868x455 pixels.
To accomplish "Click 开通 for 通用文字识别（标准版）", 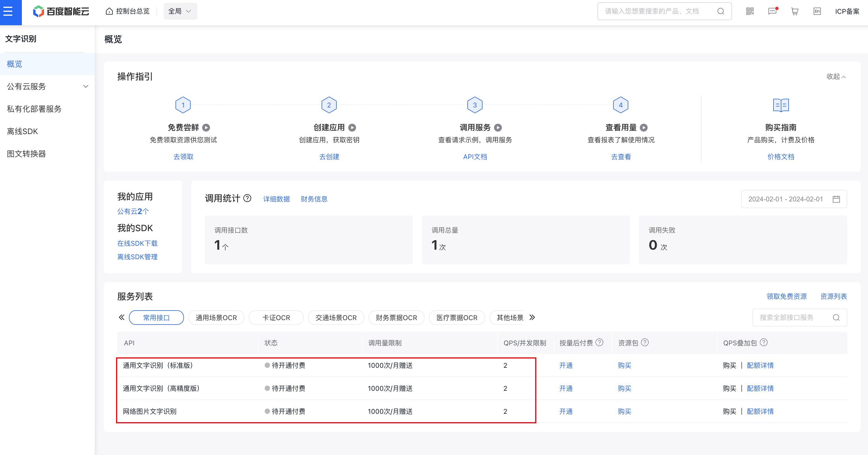I will click(x=566, y=365).
